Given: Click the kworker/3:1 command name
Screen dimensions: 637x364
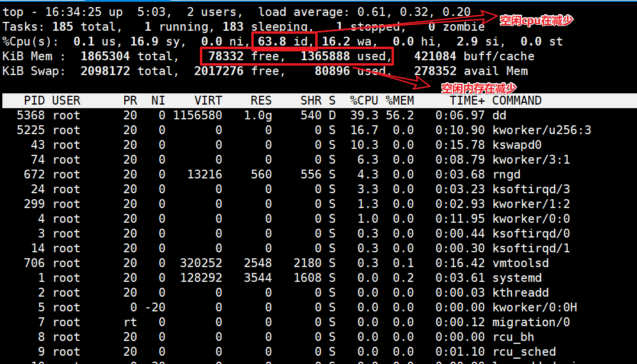Looking at the screenshot, I should point(531,160).
